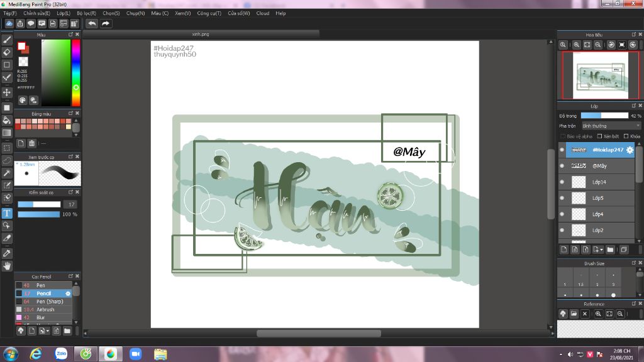Create a new layer folder
Image resolution: width=644 pixels, height=362 pixels.
pos(610,250)
